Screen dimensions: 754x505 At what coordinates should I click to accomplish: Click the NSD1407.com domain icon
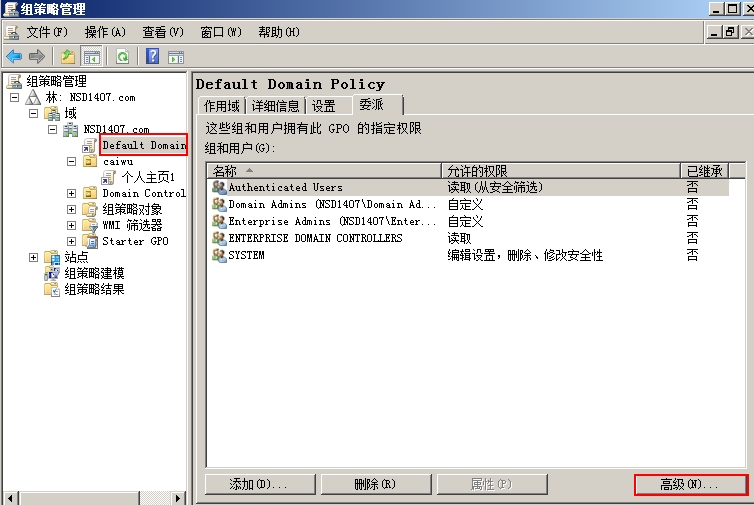click(x=71, y=129)
